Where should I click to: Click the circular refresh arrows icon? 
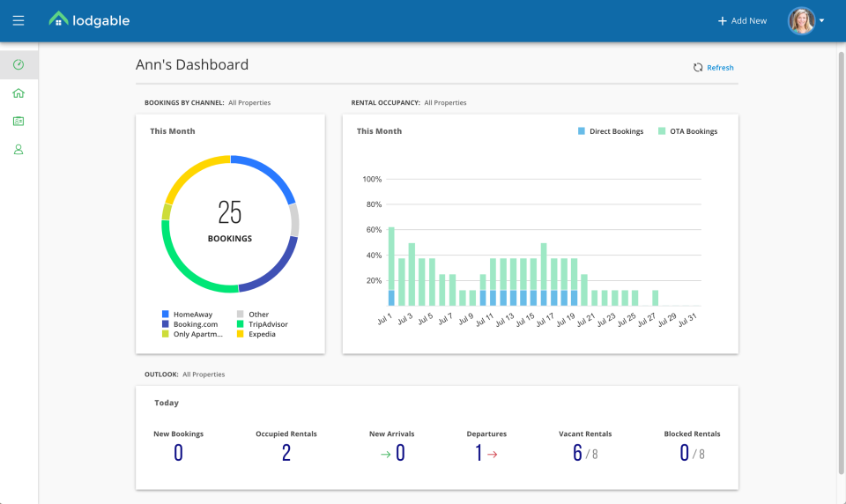pos(698,68)
